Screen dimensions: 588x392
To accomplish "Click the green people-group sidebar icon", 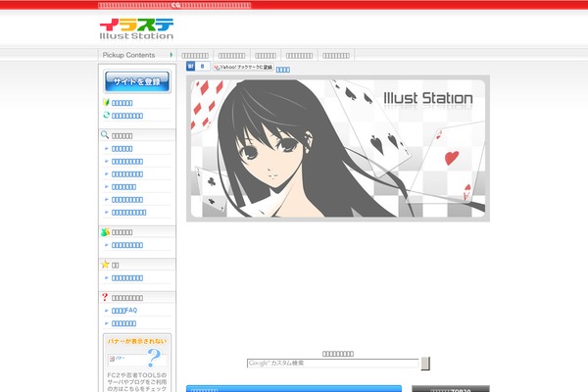I will (105, 232).
